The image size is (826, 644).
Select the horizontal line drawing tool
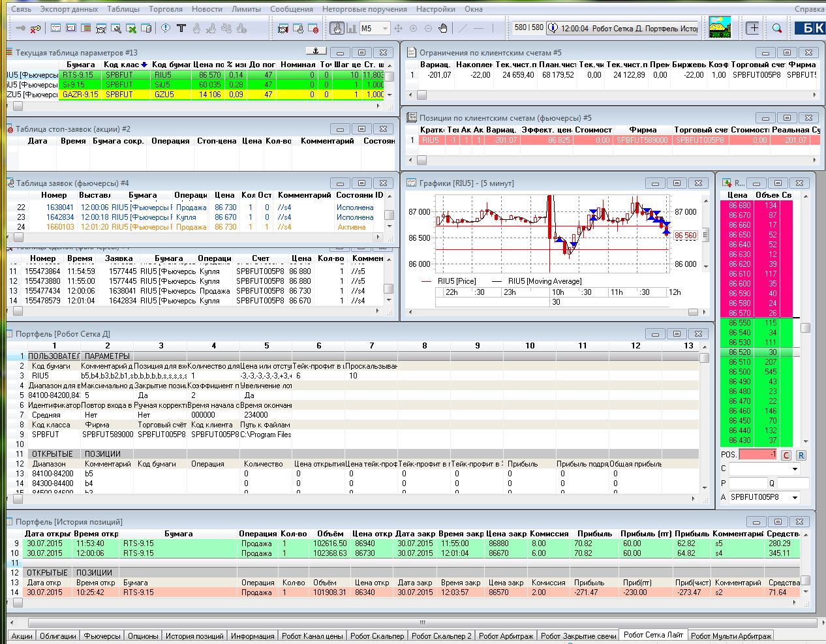click(x=478, y=28)
